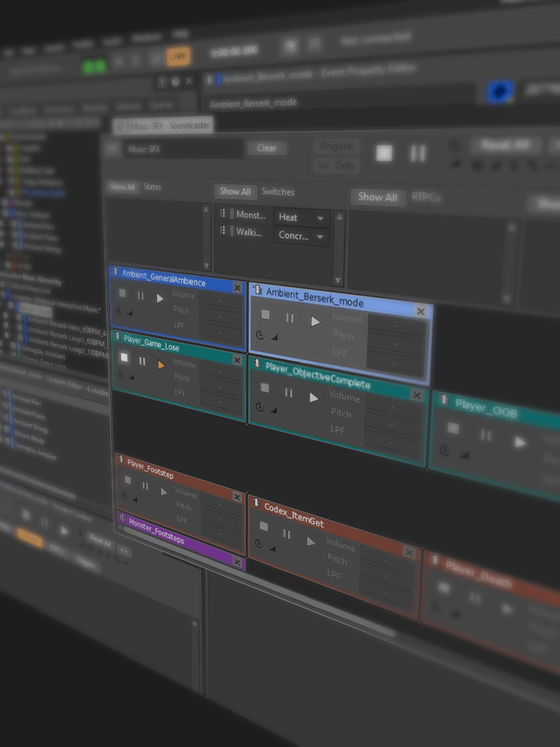Pause all playback in the Soundcaster toolbar
Viewport: 560px width, 747px height.
pos(418,154)
